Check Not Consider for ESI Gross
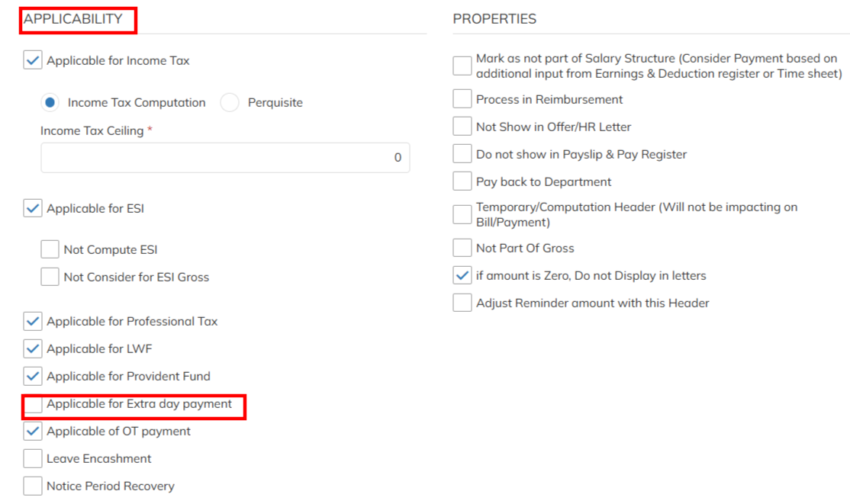 (x=50, y=278)
